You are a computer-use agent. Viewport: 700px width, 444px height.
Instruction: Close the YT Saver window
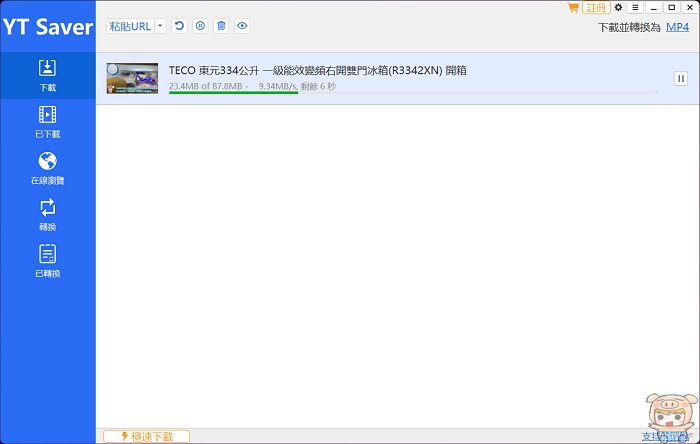point(690,7)
